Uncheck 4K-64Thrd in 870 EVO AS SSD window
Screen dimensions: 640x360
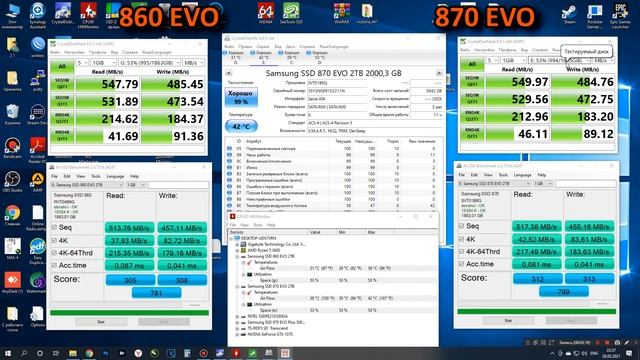[462, 251]
